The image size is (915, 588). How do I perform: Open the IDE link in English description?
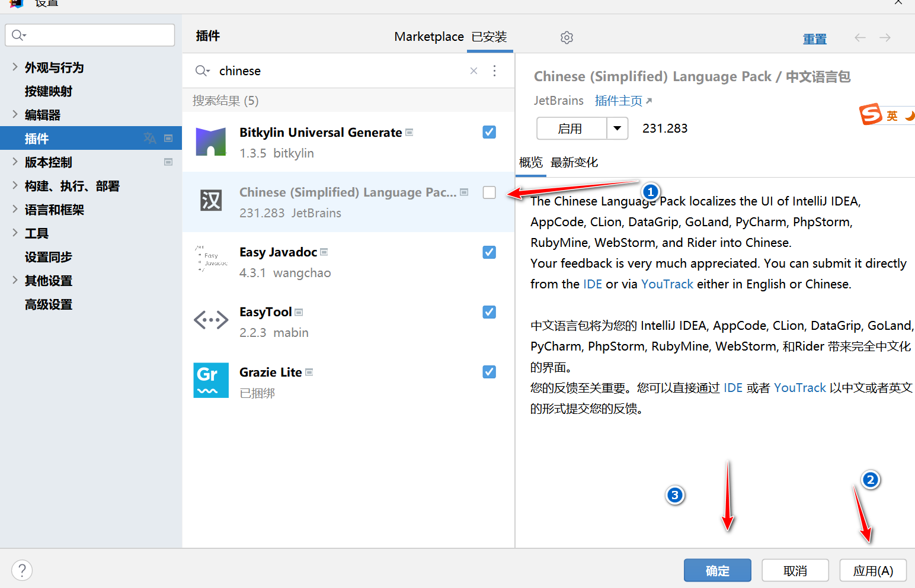(x=592, y=284)
